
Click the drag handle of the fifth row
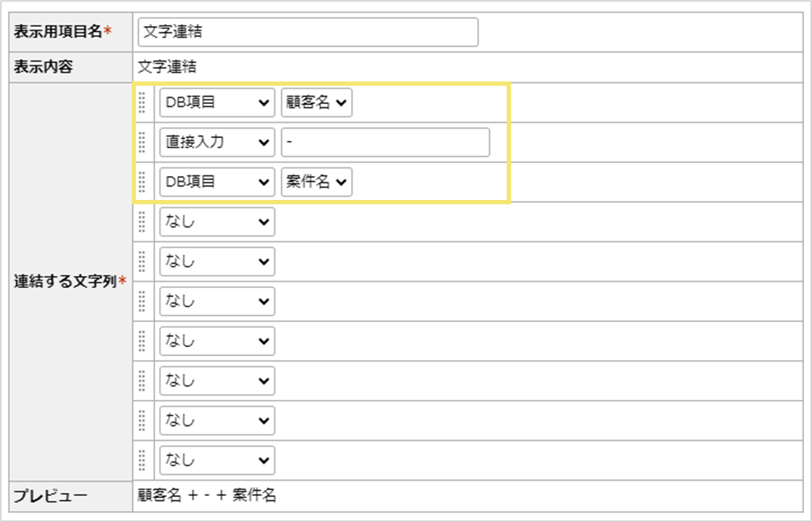pyautogui.click(x=142, y=261)
